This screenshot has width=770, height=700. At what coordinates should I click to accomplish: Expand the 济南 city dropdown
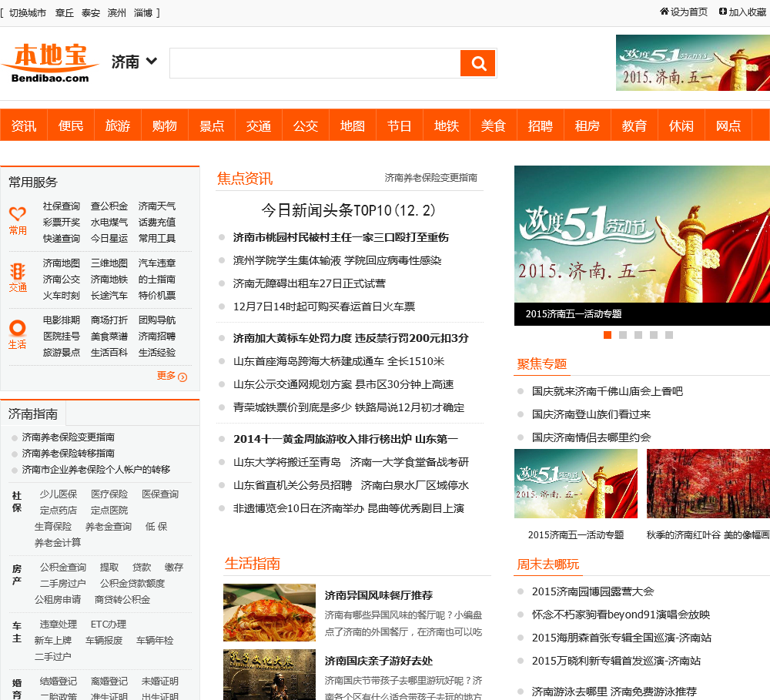click(x=134, y=62)
